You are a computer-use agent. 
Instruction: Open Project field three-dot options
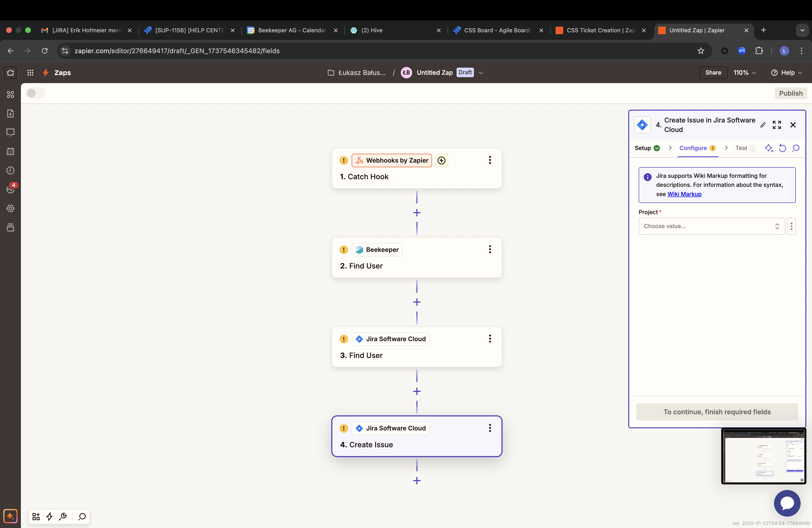tap(792, 226)
